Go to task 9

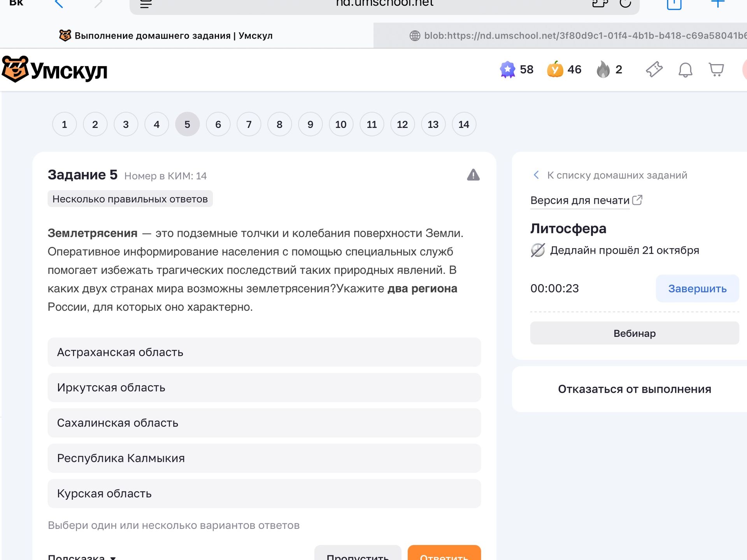tap(310, 124)
